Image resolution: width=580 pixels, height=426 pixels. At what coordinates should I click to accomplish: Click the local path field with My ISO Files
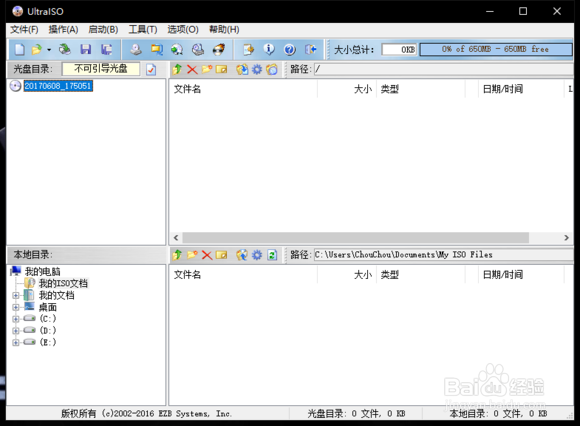444,255
